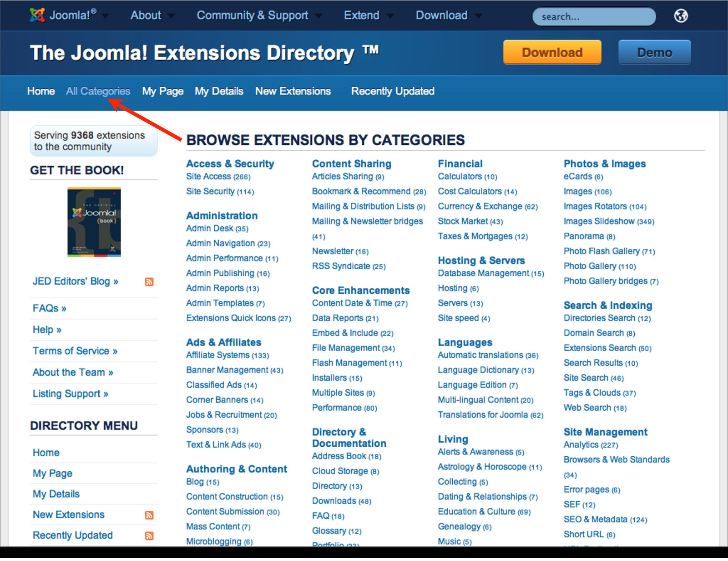Open Listing Support link
This screenshot has height=561, width=728.
coord(71,394)
